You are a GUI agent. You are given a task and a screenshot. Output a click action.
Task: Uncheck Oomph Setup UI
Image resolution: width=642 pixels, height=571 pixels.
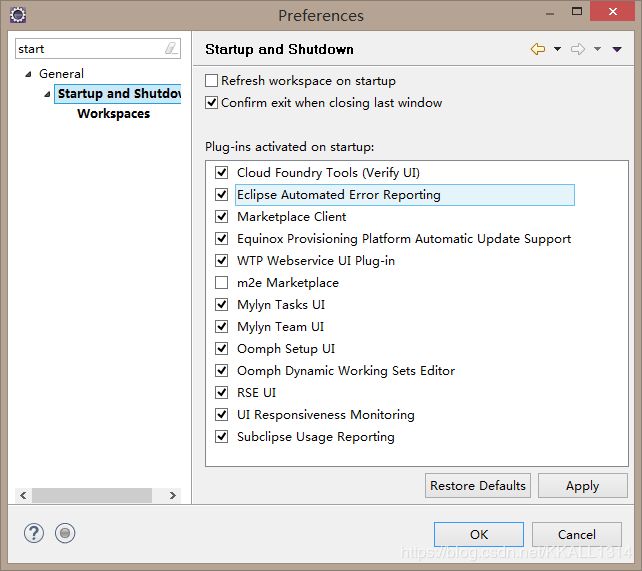pos(222,349)
